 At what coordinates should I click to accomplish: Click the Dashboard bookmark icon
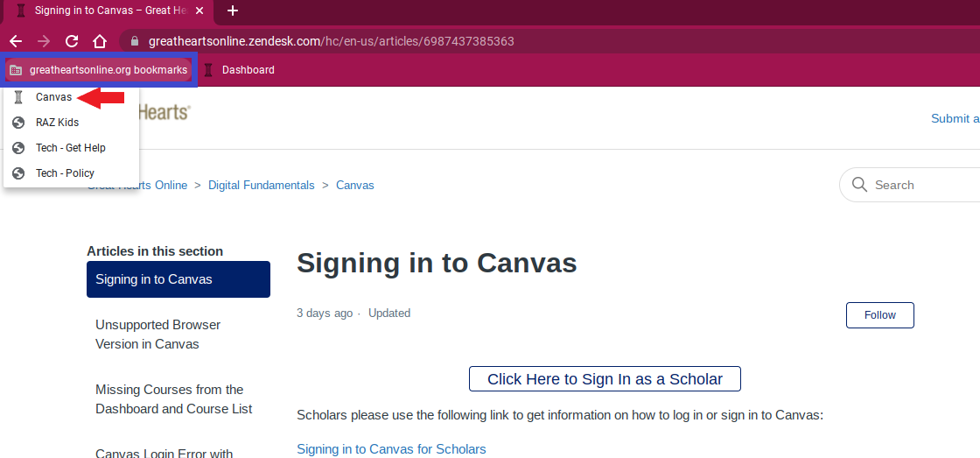[209, 70]
